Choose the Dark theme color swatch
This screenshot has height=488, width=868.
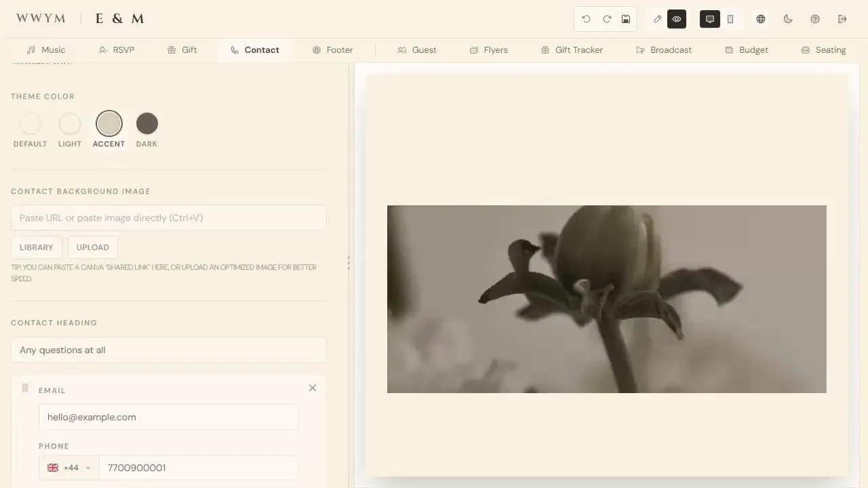point(147,123)
